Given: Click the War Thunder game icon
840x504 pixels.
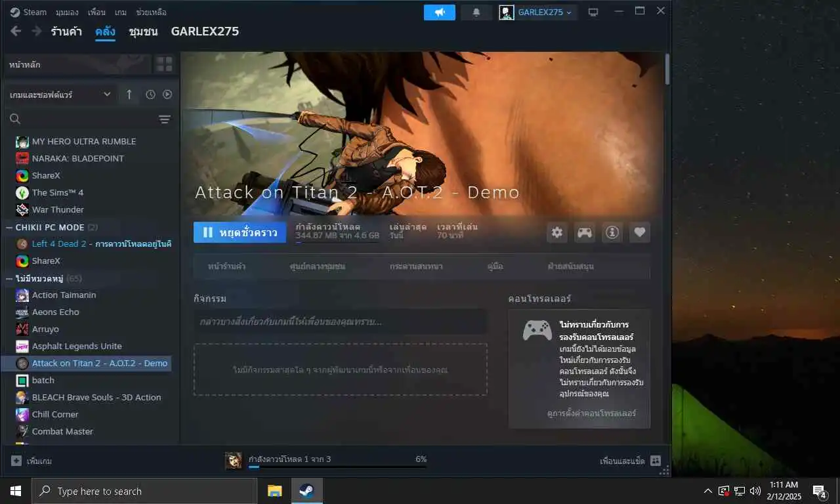Looking at the screenshot, I should [22, 209].
